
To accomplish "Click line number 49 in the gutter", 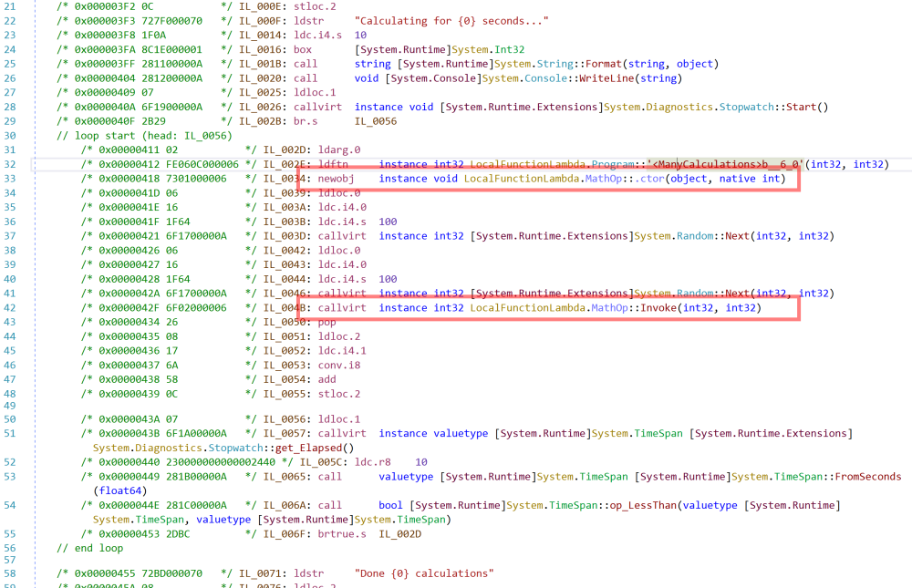I will tap(10, 406).
